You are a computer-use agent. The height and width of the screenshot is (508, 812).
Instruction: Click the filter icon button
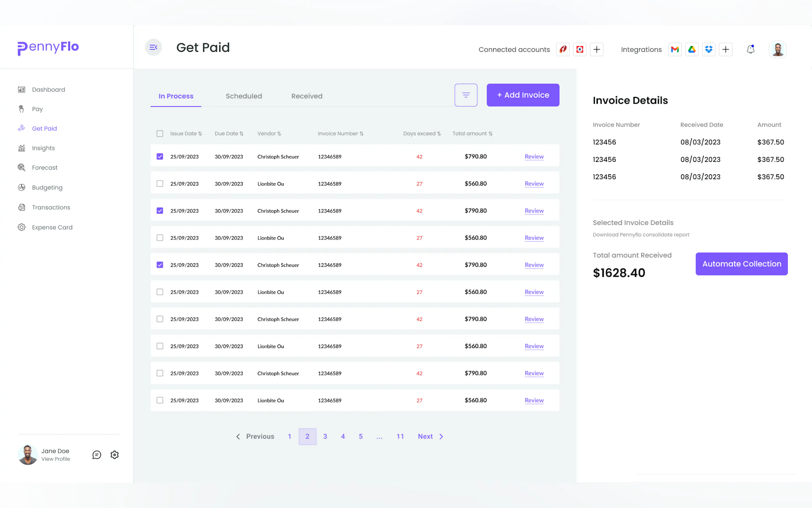[x=465, y=95]
